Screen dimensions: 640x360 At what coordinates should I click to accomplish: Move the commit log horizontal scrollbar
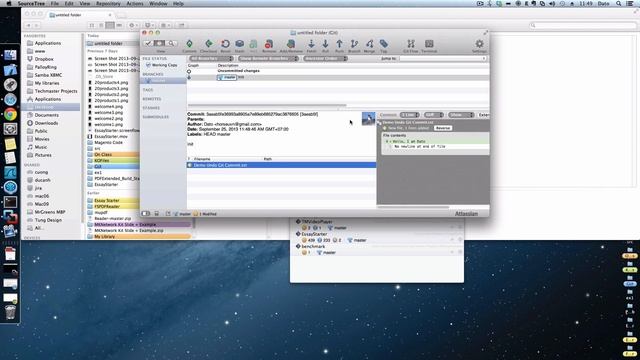pos(267,105)
